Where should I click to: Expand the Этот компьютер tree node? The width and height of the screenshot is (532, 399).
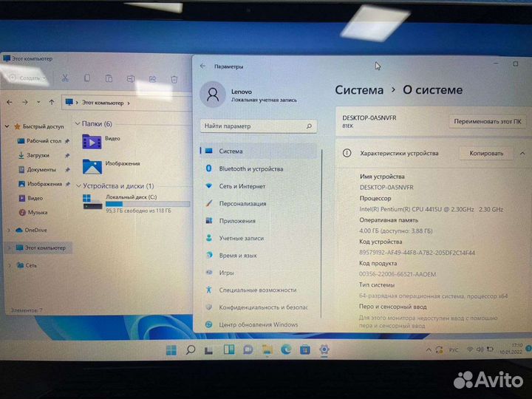pyautogui.click(x=9, y=248)
